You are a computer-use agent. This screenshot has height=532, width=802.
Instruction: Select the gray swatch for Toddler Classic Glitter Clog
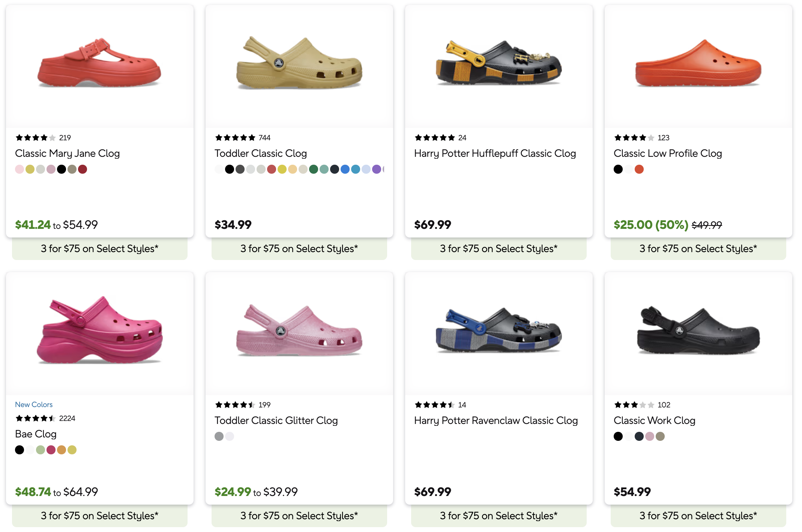coord(219,436)
